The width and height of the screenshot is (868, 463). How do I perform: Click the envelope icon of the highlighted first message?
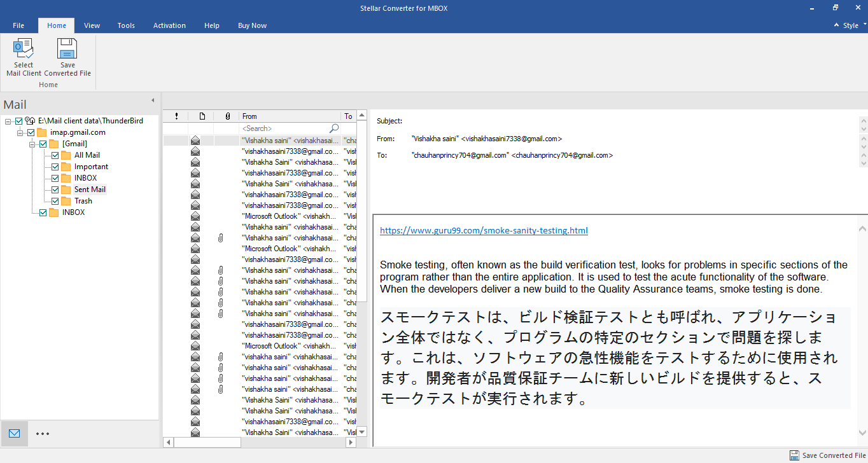click(195, 141)
